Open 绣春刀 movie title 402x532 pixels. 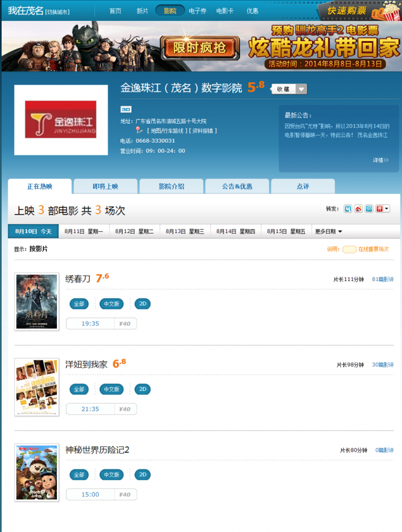(78, 279)
